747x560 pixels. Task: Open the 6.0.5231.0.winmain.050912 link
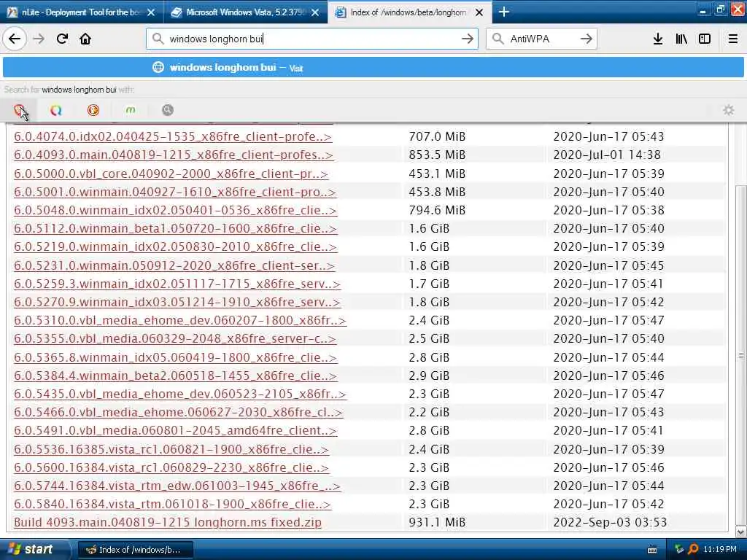(174, 265)
